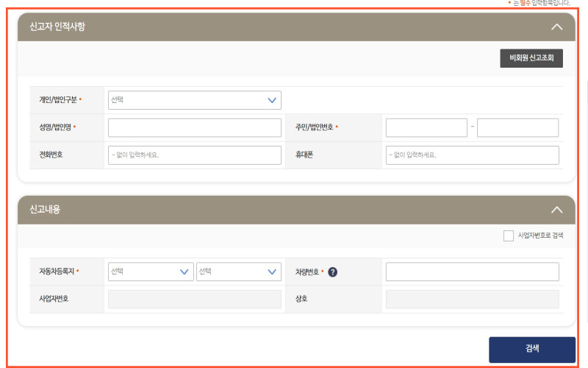Screen dimensions: 588x368
Task: Collapse the 신고자 인적사항 section chevron
Action: click(557, 27)
